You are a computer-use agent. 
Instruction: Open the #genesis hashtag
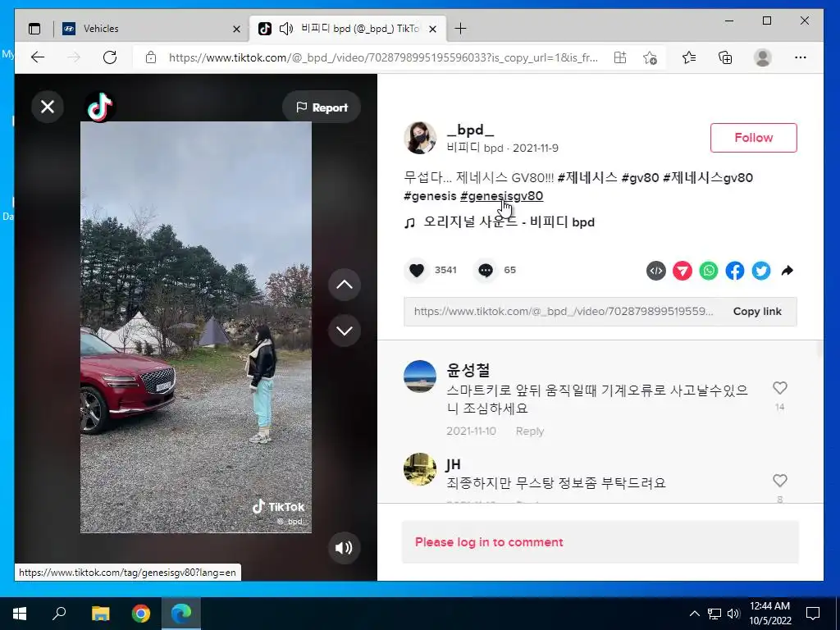[430, 196]
